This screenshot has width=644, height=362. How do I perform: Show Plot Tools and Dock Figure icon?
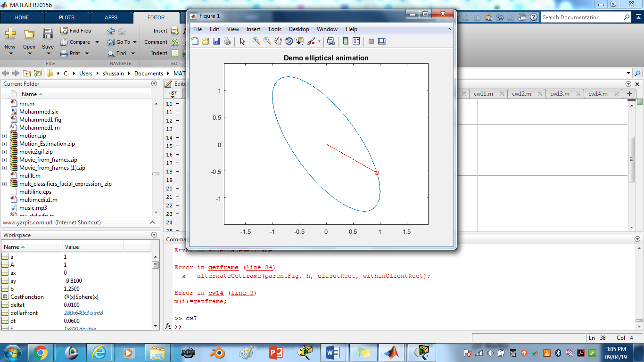[381, 41]
